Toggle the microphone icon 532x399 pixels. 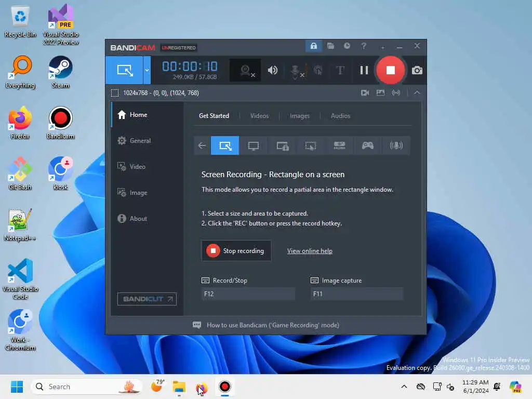coord(296,71)
